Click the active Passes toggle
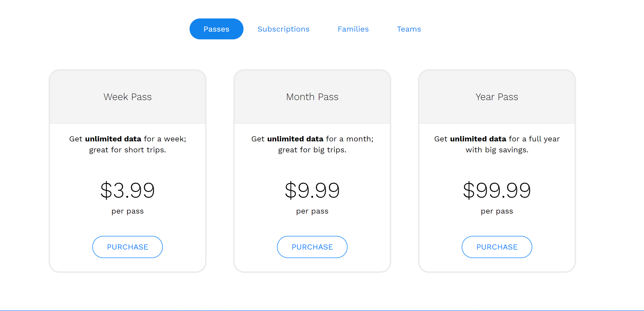 (216, 29)
